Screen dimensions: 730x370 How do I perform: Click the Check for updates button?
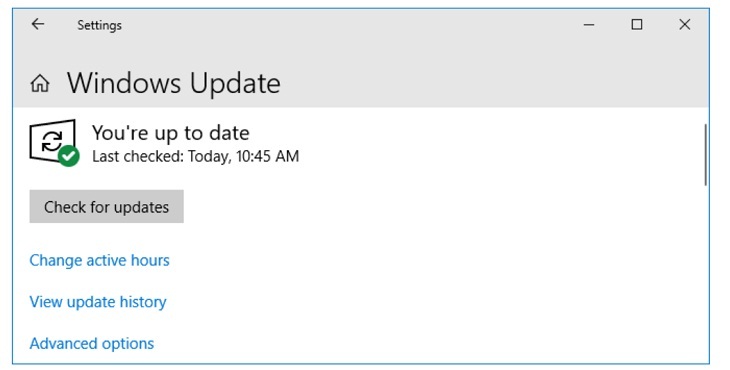click(107, 206)
